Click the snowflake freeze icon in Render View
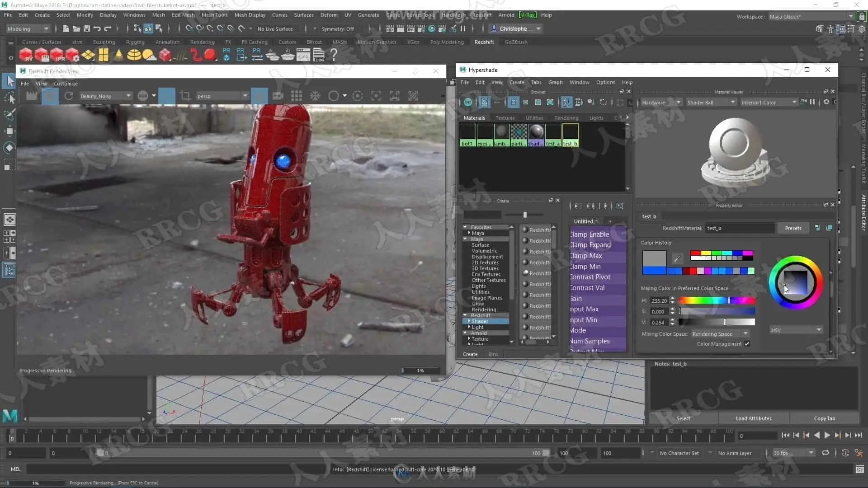 click(x=315, y=96)
